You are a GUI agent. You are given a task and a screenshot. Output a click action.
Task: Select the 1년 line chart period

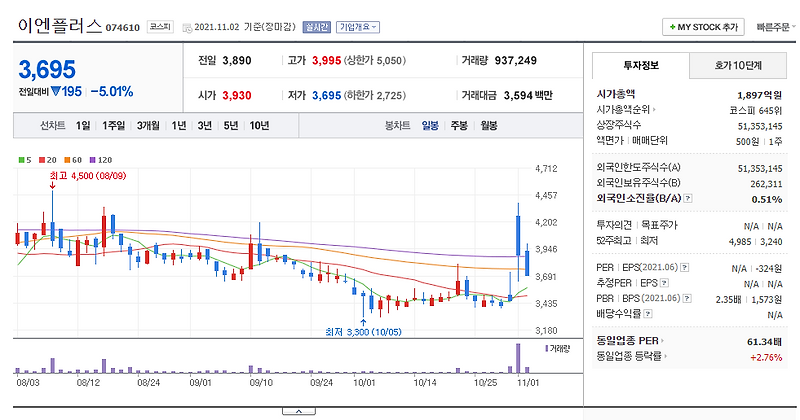pyautogui.click(x=179, y=126)
